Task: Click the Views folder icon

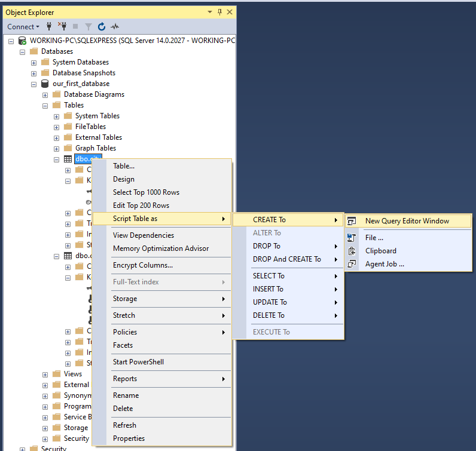Action: pos(56,374)
